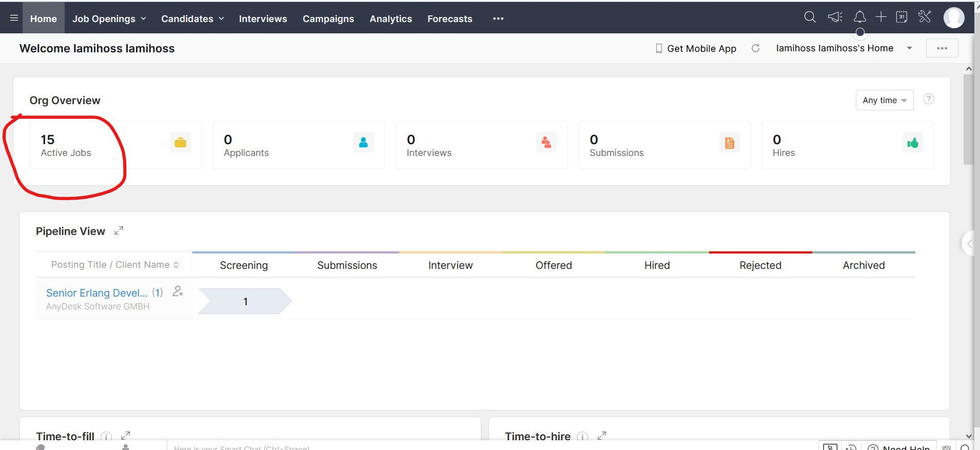Show the Time-to-fill info icon
The height and width of the screenshot is (450, 980).
pos(106,437)
